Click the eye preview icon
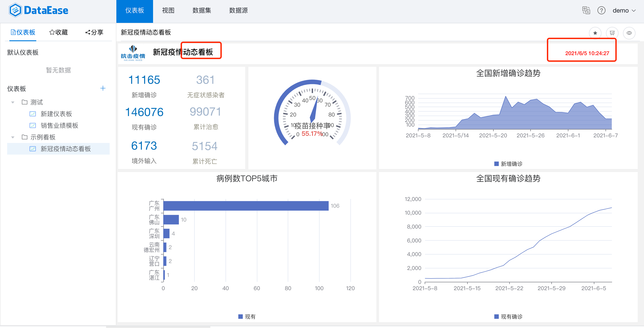Viewport: 644px width, 328px height. [629, 33]
